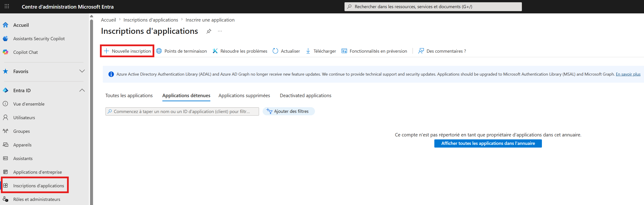
Task: Click the filter icon in Ajouter des filtres
Action: tap(269, 111)
